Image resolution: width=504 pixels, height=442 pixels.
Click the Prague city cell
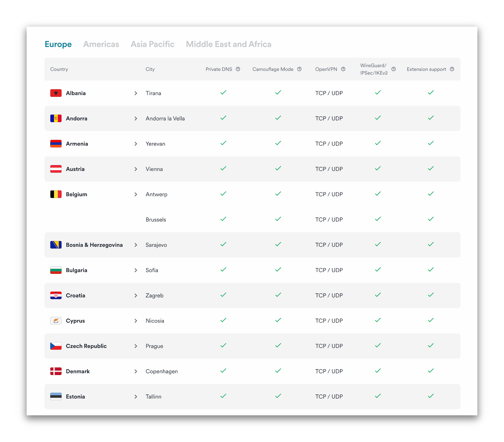[154, 346]
